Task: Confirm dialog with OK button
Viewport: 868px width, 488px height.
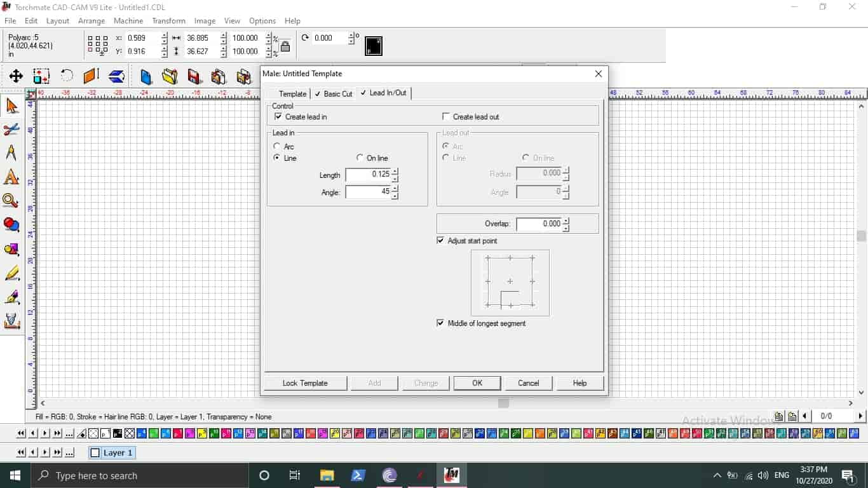Action: pos(477,383)
